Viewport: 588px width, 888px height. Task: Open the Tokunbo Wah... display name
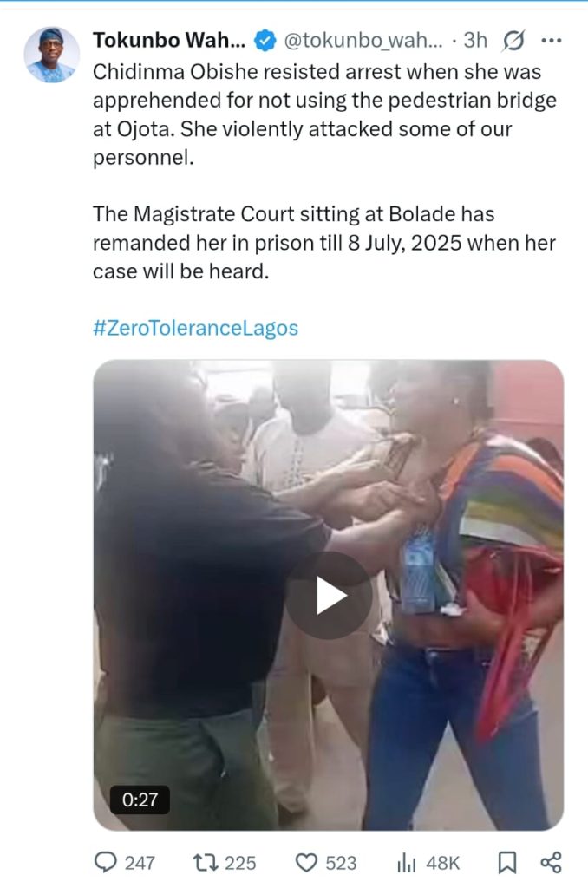point(169,40)
